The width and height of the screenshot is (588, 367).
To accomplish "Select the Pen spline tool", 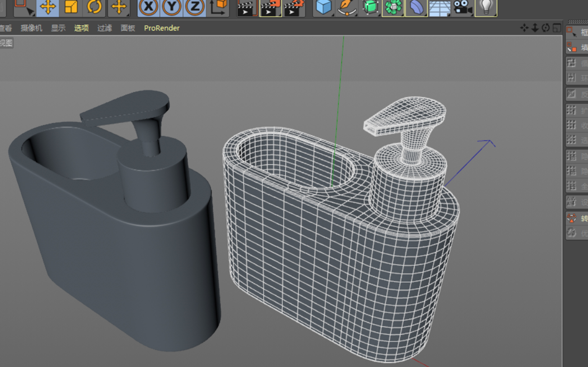I will [347, 8].
